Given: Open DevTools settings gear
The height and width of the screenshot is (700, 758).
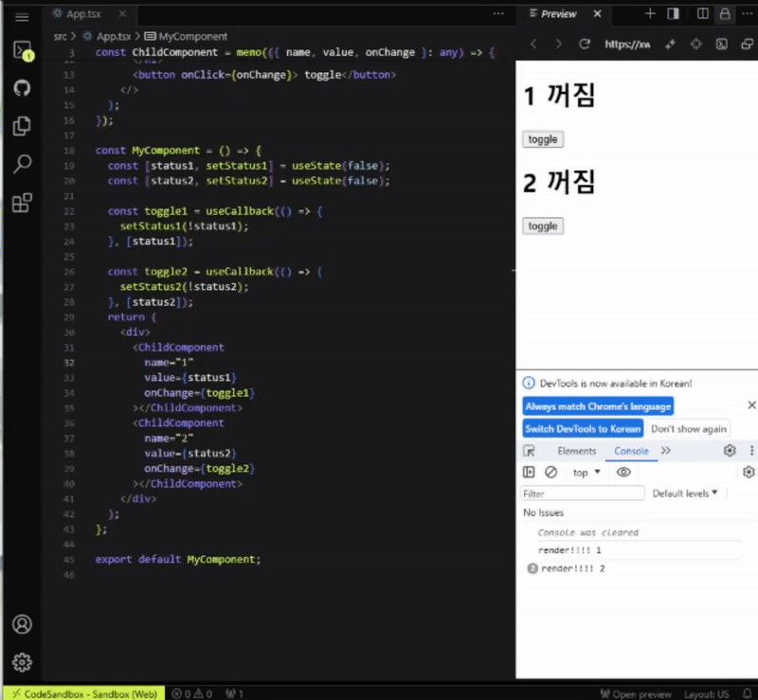Looking at the screenshot, I should (x=730, y=451).
